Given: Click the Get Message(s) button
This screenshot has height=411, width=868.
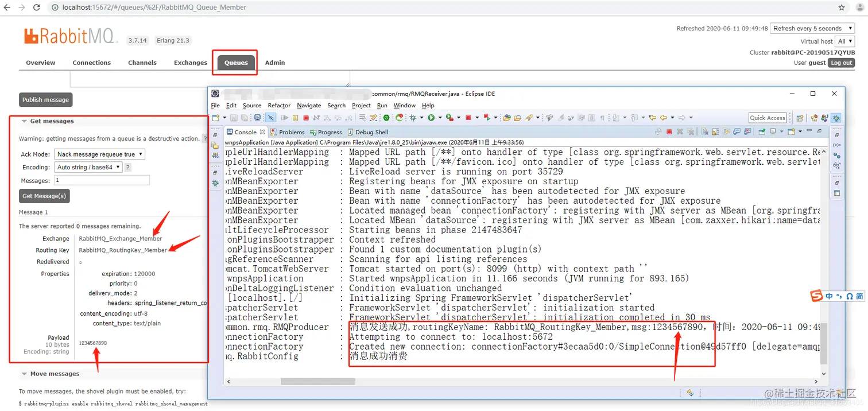Looking at the screenshot, I should click(44, 196).
